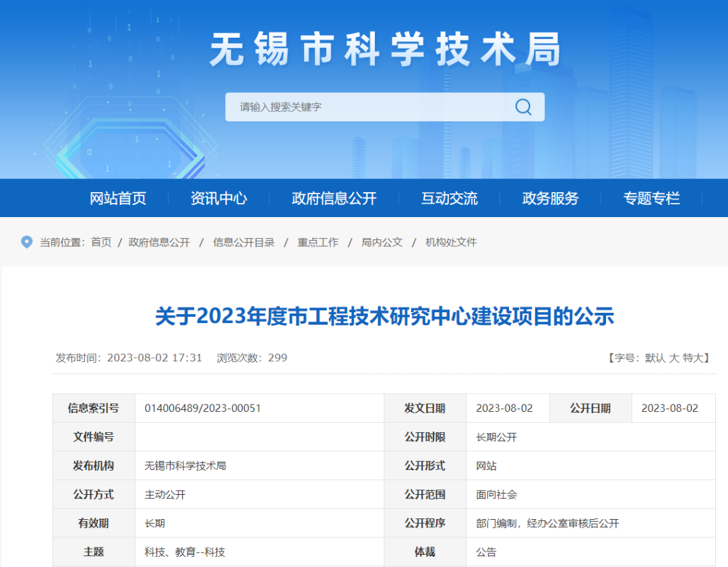Go to 互动交流 in the navigation bar

tap(449, 198)
